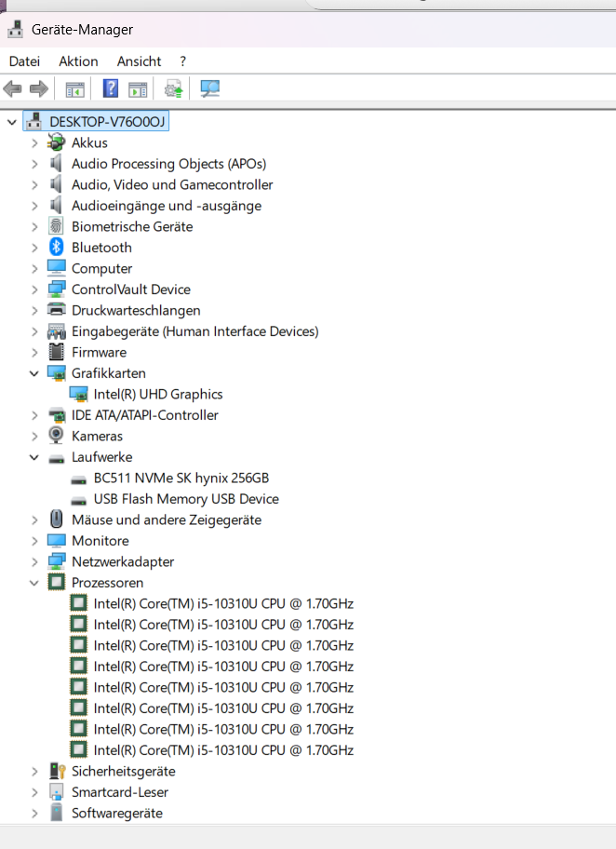Select the last Intel Core i5-10310U processor entry
Screen dimensions: 616x849
pos(223,750)
